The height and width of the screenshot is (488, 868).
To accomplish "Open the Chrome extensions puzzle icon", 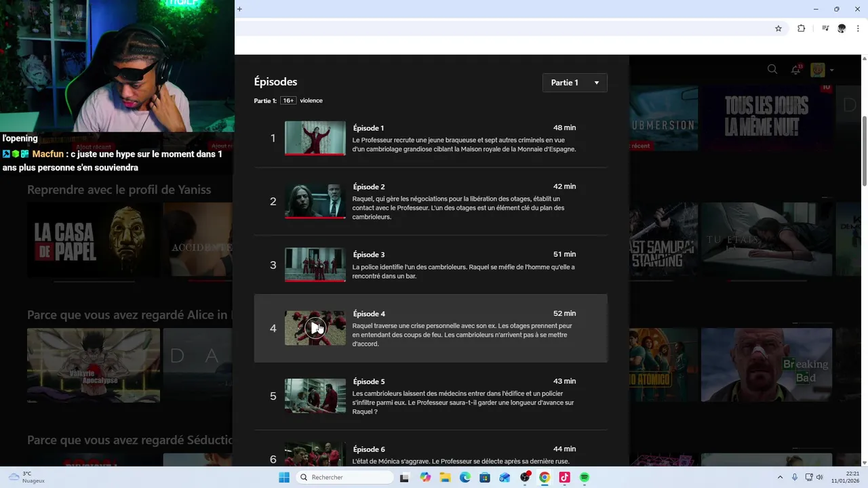I will [802, 28].
